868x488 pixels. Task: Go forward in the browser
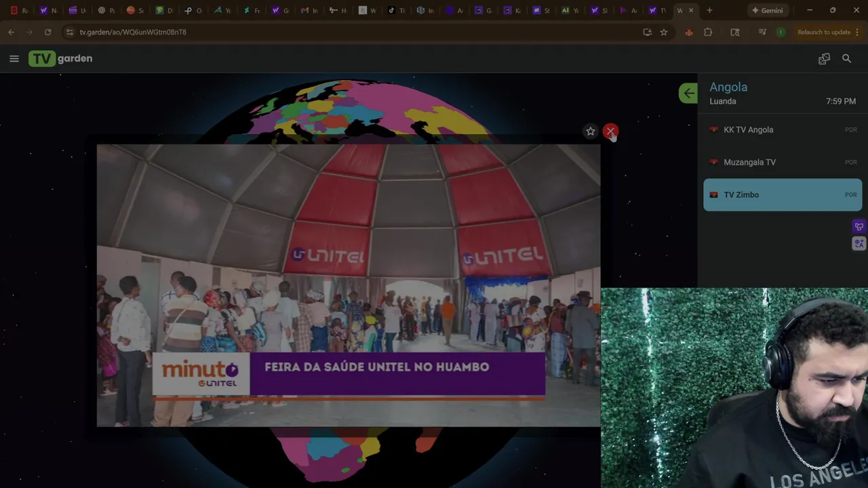29,32
